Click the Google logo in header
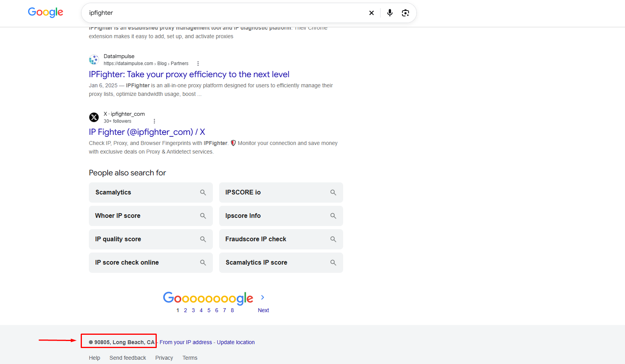The height and width of the screenshot is (364, 625). [x=46, y=12]
